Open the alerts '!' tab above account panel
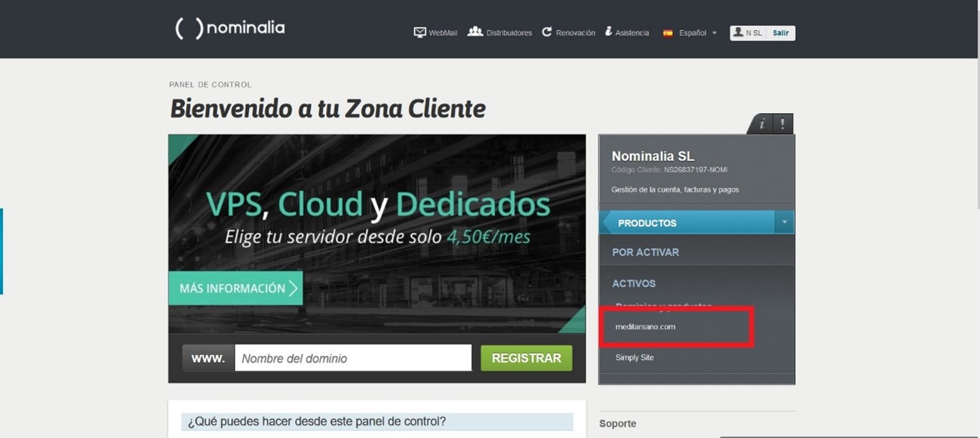 tap(782, 124)
